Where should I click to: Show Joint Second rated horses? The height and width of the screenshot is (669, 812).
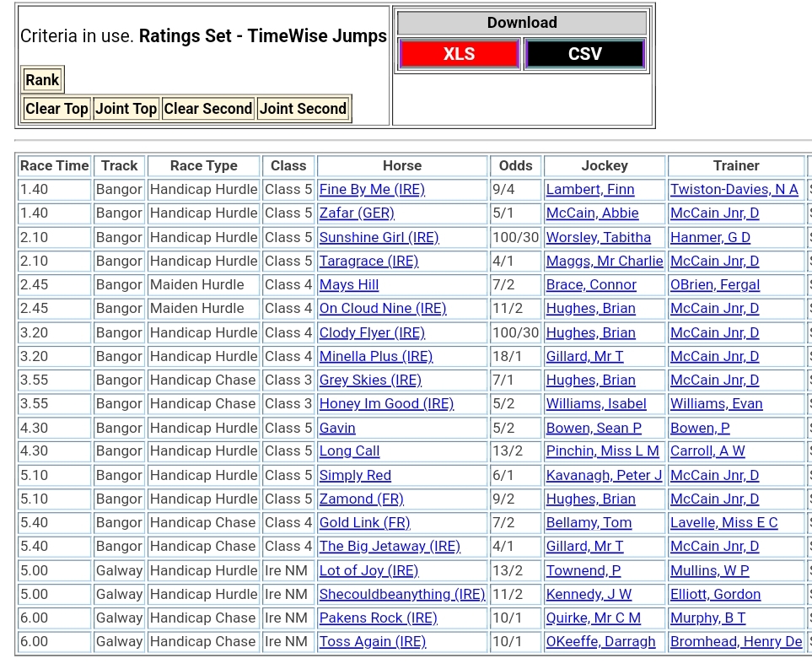[x=303, y=109]
